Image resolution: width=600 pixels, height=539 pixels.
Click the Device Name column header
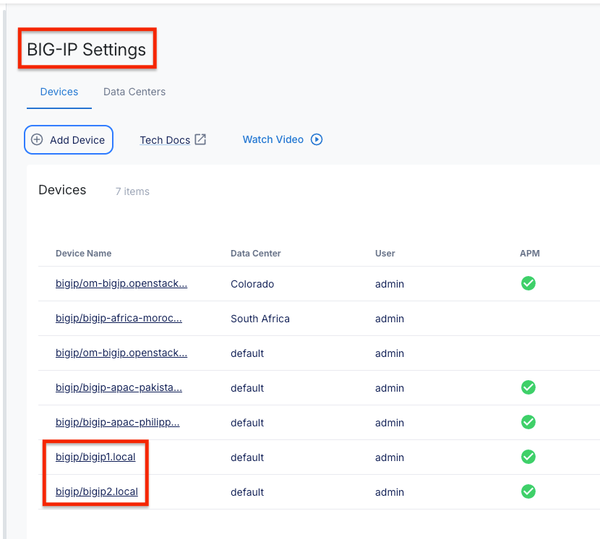click(83, 254)
